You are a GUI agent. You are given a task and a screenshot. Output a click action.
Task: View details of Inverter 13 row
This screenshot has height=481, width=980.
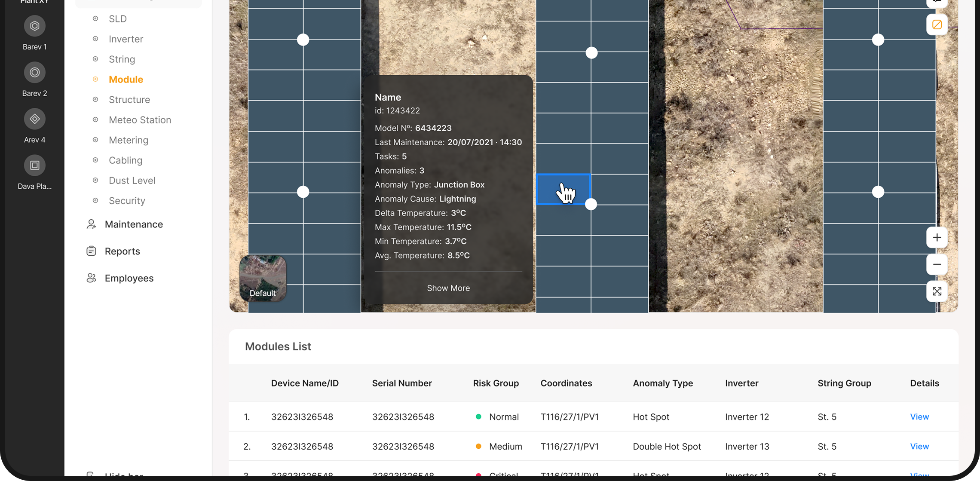tap(919, 447)
